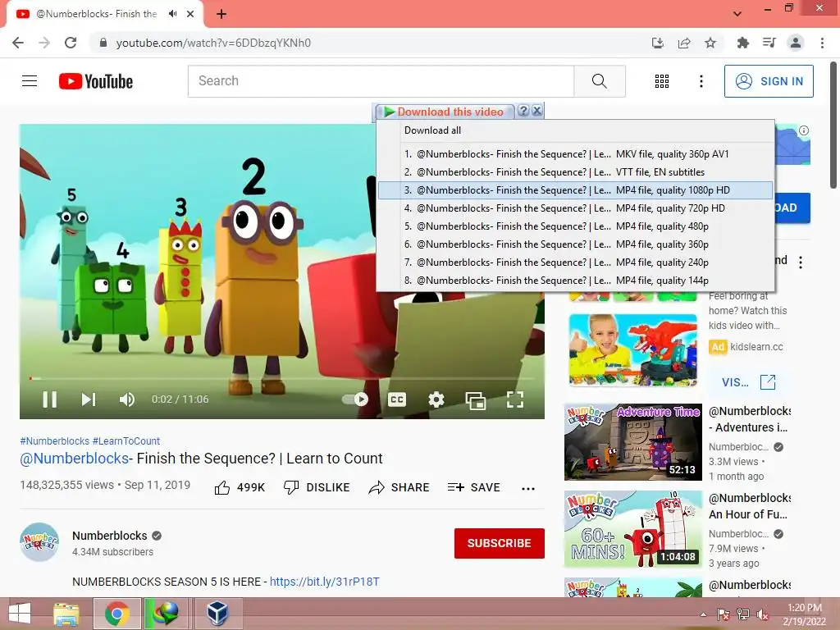Pause the video
840x630 pixels.
pos(50,399)
